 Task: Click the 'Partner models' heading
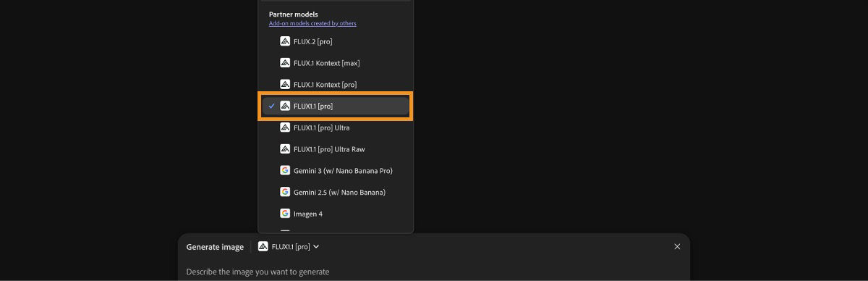tap(293, 14)
